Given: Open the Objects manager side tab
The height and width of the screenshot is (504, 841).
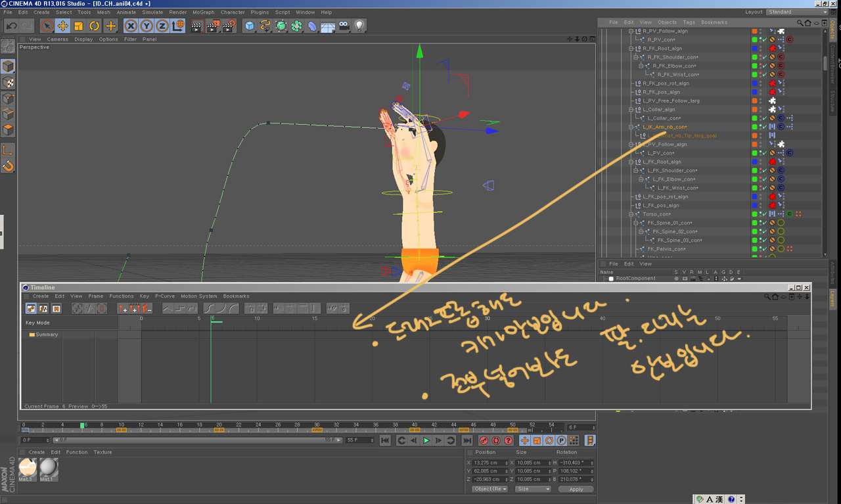Looking at the screenshot, I should tap(832, 29).
